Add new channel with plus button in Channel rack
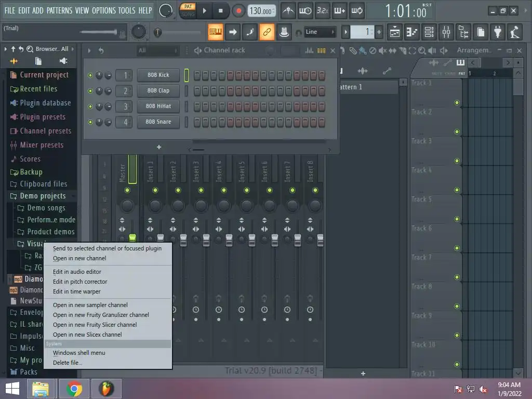This screenshot has width=532, height=399. (159, 147)
